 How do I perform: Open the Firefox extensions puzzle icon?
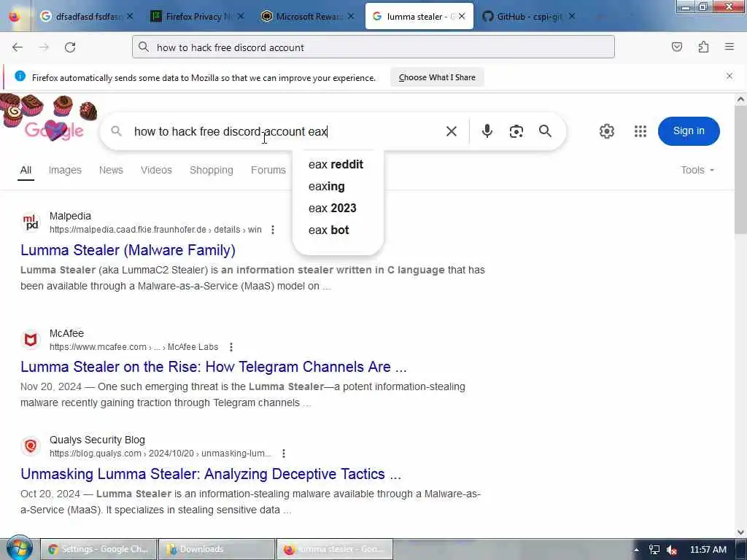[703, 47]
